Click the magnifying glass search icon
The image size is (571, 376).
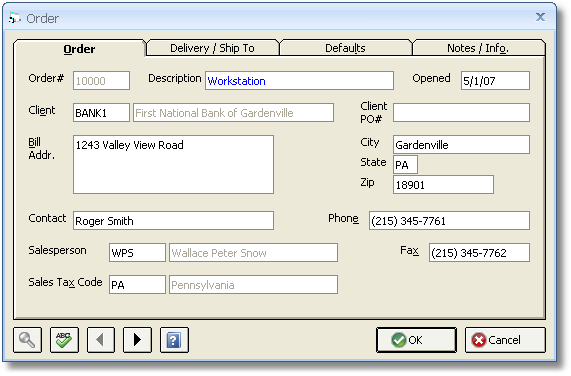[28, 340]
